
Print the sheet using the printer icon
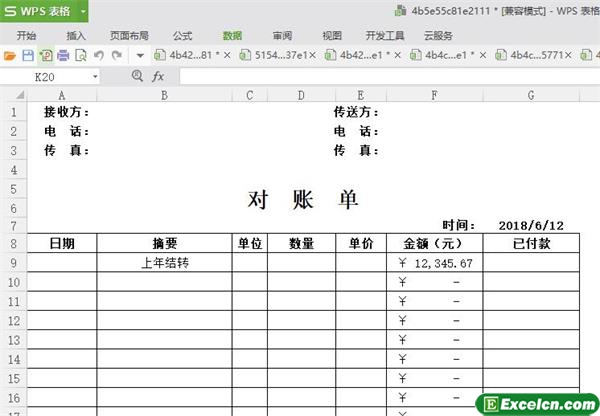[63, 56]
